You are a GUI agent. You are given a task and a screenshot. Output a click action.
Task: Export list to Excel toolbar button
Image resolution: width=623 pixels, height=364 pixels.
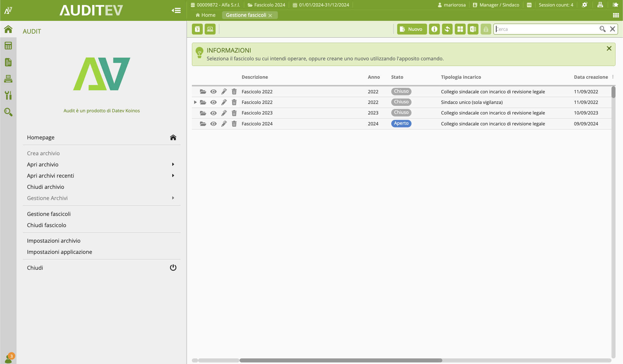(473, 29)
